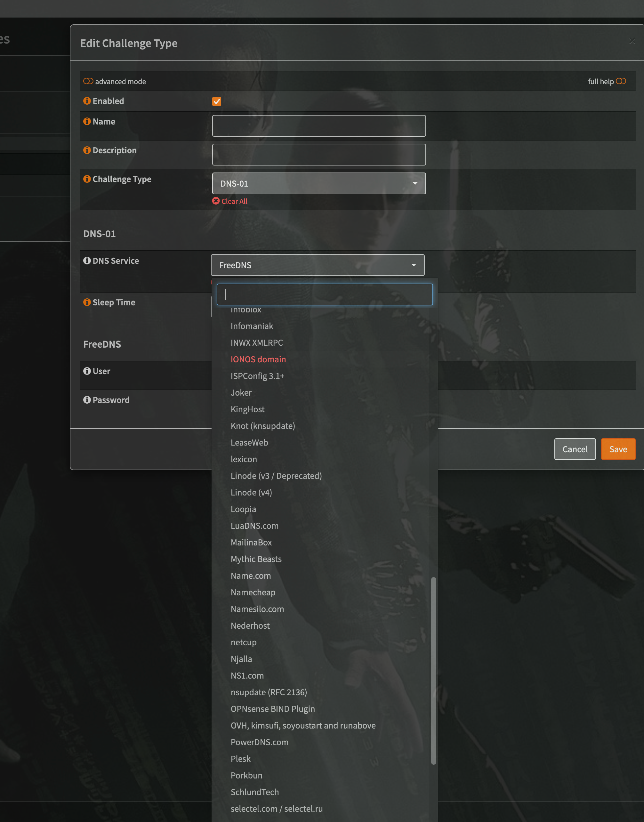Image resolution: width=644 pixels, height=822 pixels.
Task: Click the Cancel button
Action: coord(575,449)
